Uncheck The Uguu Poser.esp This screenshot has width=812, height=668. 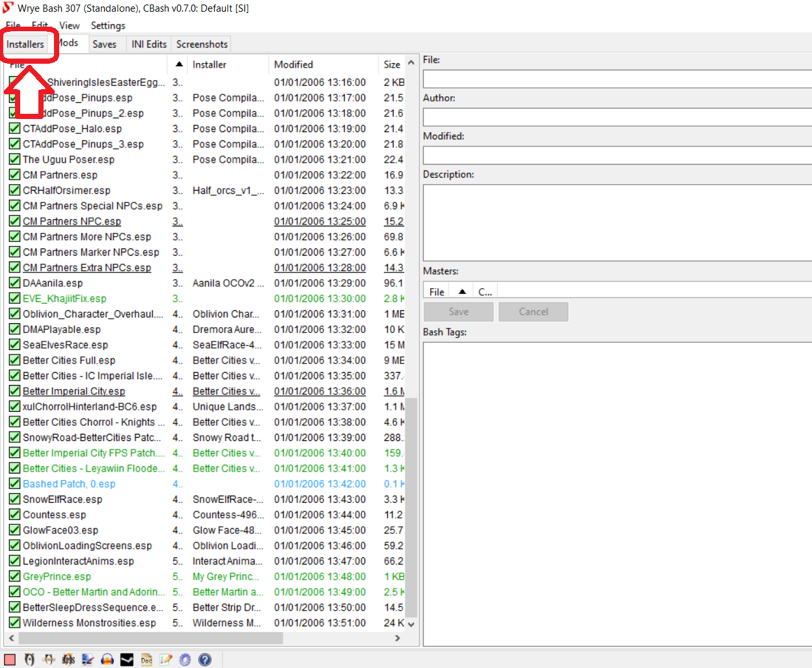click(x=14, y=159)
